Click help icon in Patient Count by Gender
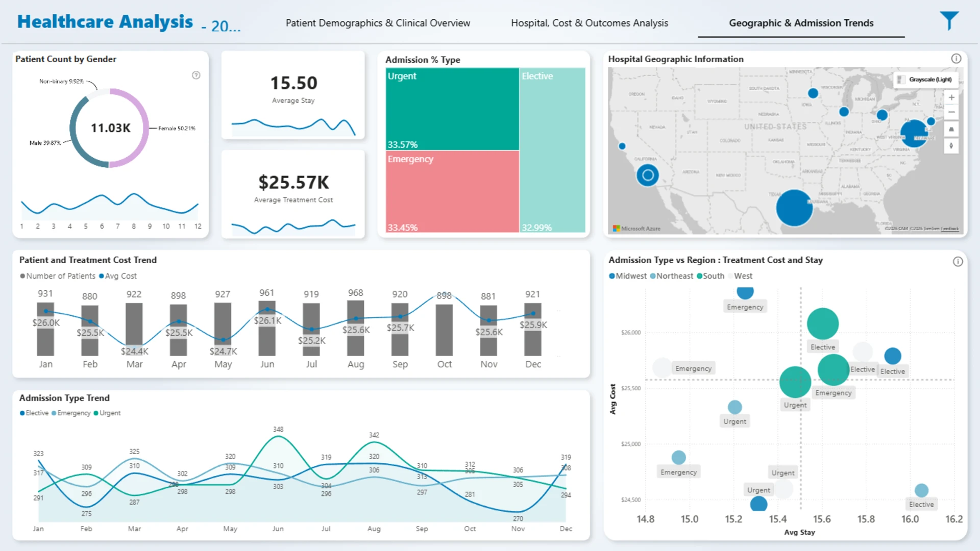Viewport: 980px width, 551px height. pyautogui.click(x=196, y=76)
